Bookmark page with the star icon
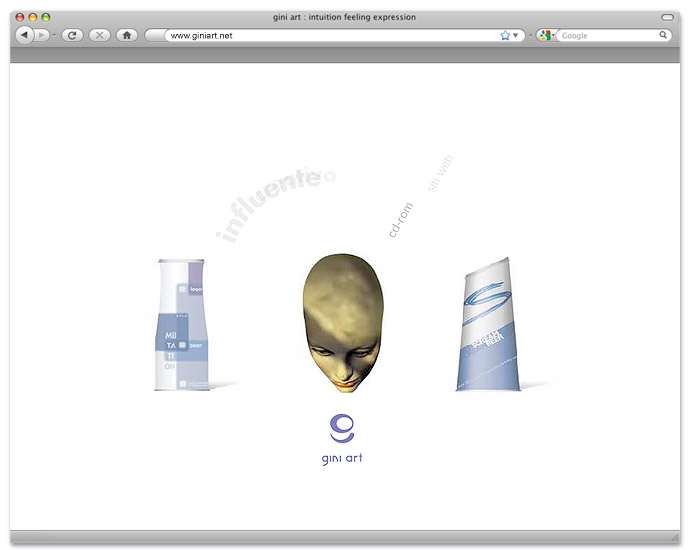Viewport: 688px width, 550px height. click(505, 35)
